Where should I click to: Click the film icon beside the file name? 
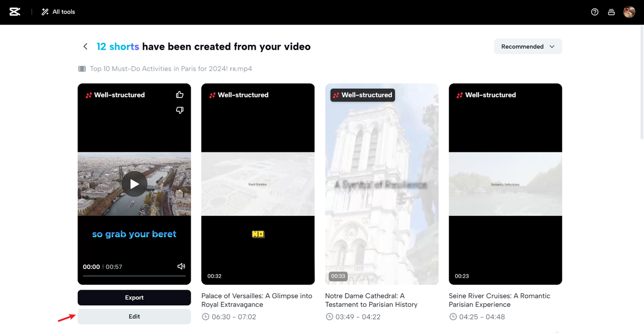[x=82, y=69]
